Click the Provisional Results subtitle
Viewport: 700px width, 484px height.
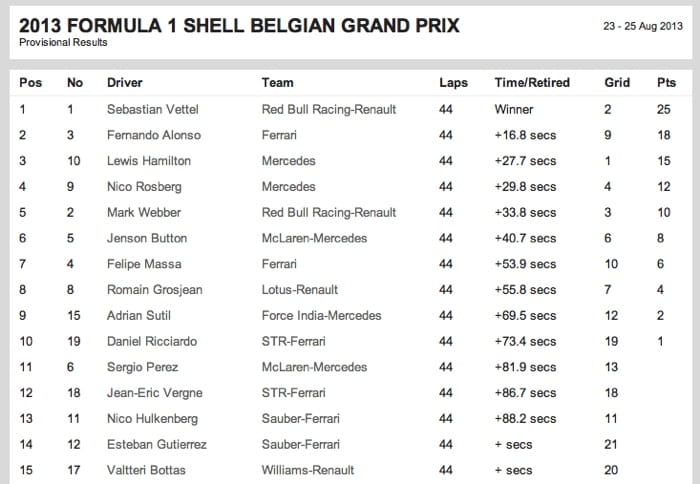(63, 42)
